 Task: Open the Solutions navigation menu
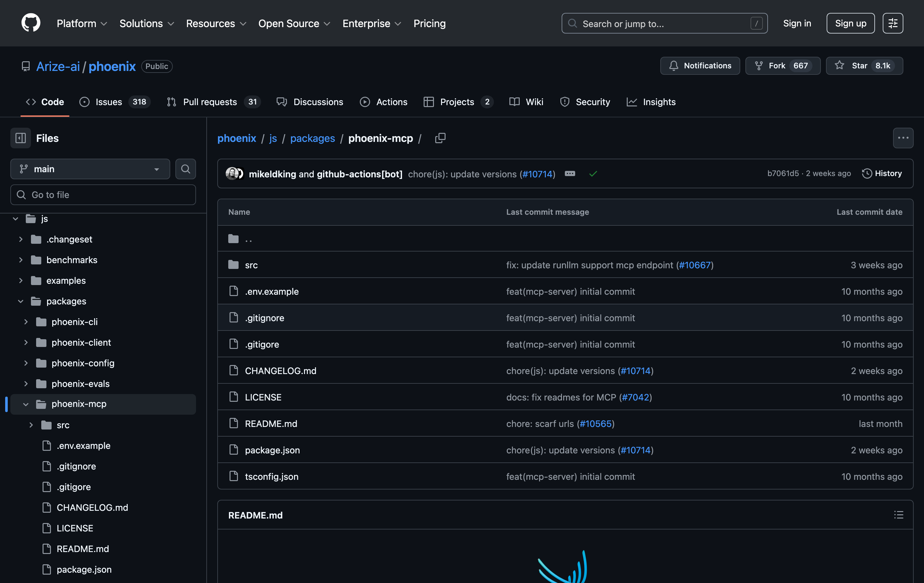[147, 24]
